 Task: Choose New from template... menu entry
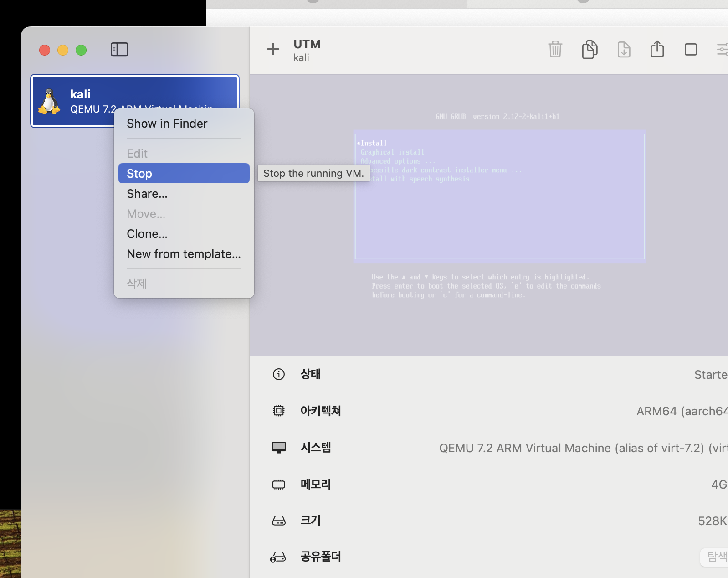click(x=184, y=254)
